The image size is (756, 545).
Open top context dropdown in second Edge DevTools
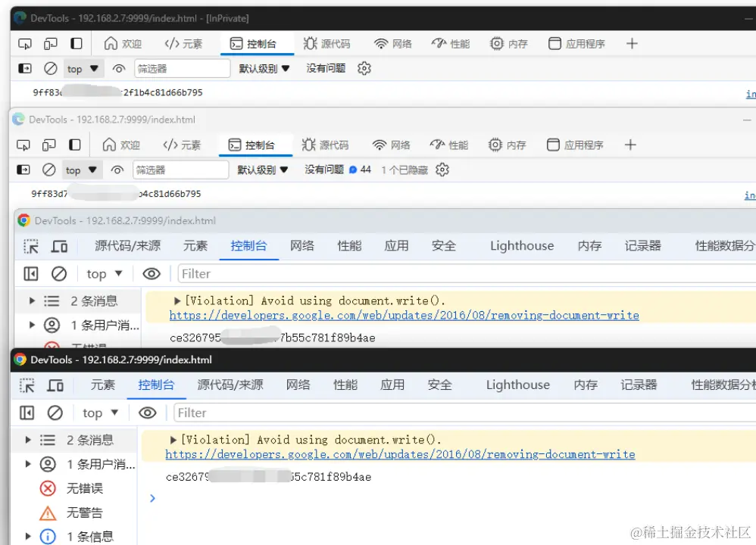pyautogui.click(x=81, y=170)
